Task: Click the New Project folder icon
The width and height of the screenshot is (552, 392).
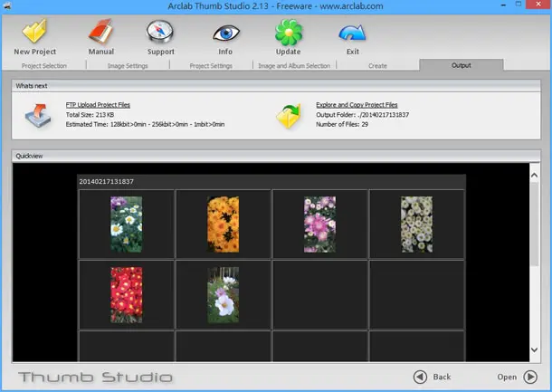Action: pyautogui.click(x=34, y=31)
